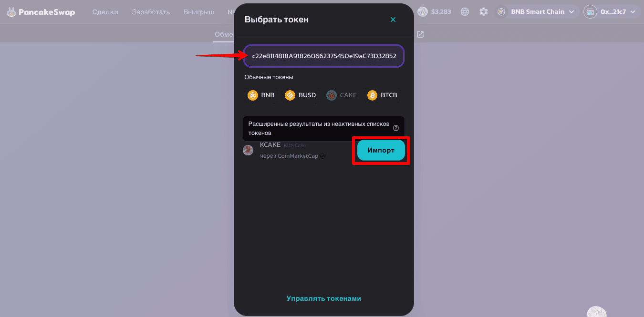The height and width of the screenshot is (317, 644).
Task: Click the KCAKE token logo
Action: coord(248,150)
